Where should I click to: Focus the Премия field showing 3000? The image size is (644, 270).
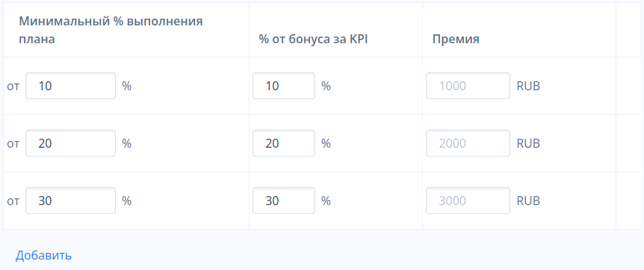468,201
